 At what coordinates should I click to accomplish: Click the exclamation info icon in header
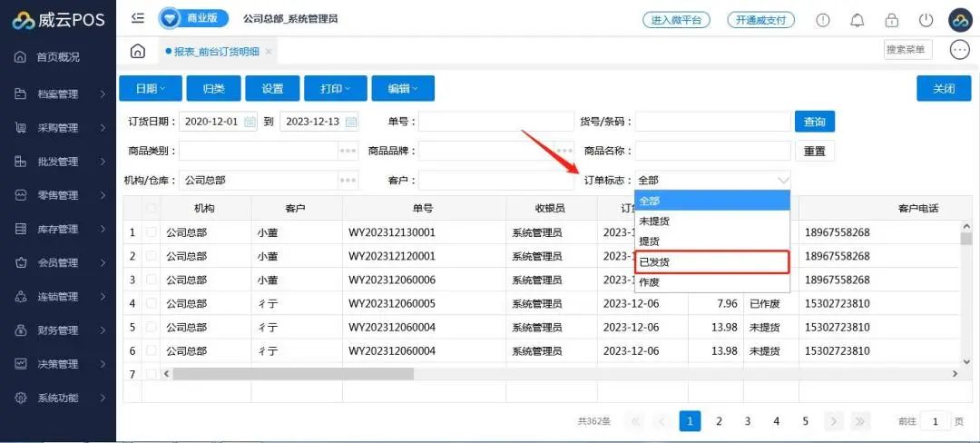(x=823, y=20)
